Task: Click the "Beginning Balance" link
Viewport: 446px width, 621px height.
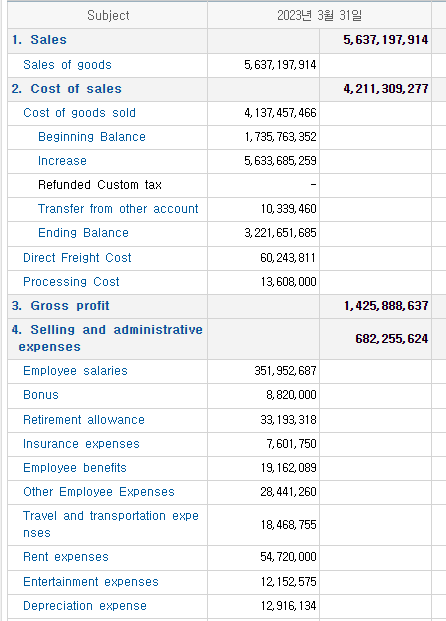Action: [x=92, y=137]
